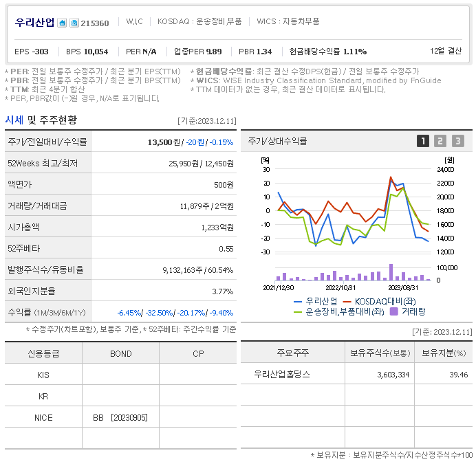Image resolution: width=476 pixels, height=464 pixels.
Task: Click 52주베타 value 0.55
Action: point(226,249)
